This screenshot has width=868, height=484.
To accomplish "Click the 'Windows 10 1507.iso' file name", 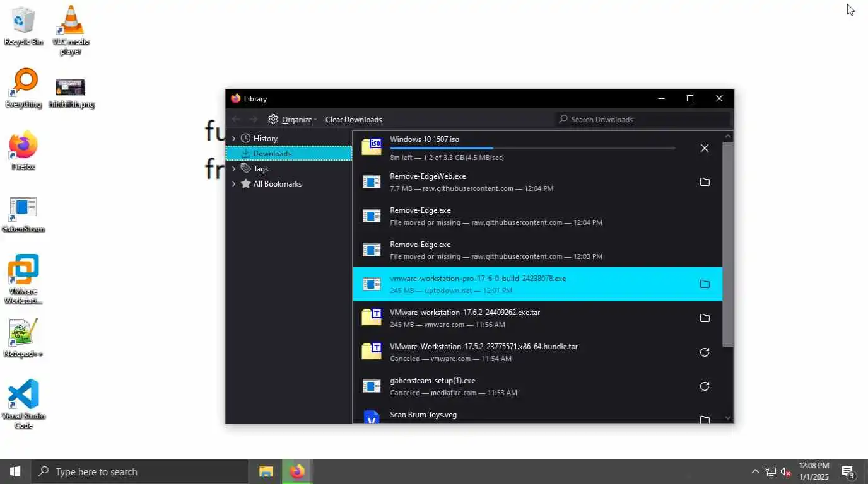I will (x=424, y=139).
